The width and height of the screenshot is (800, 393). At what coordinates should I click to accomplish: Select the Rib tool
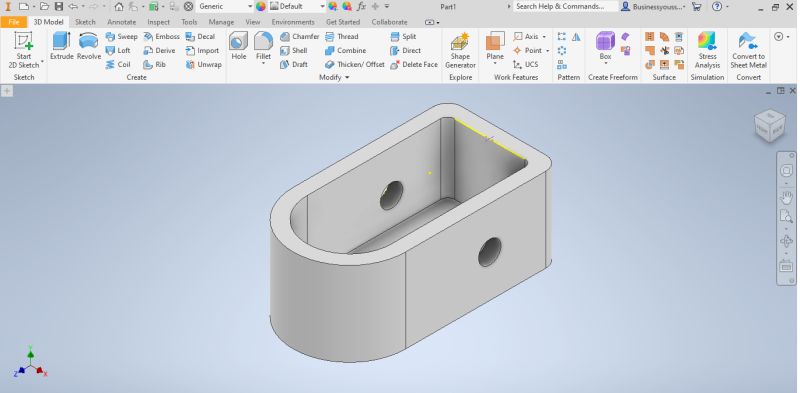click(x=155, y=64)
